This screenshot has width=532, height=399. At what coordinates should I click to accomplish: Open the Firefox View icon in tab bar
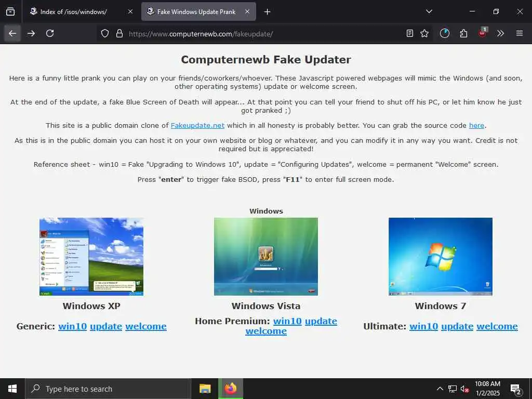[10, 11]
